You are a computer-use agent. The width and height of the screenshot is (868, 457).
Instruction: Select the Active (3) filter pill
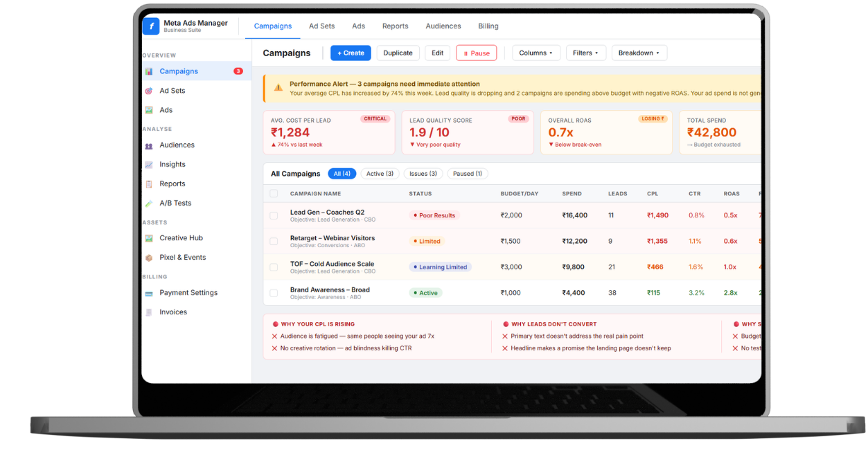380,174
